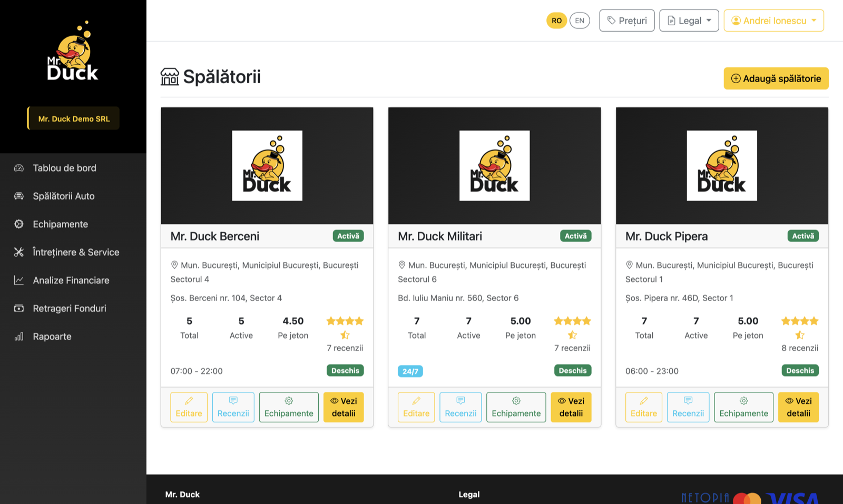Click Activă badge on Mr. Duck Militari
The image size is (843, 504).
[x=575, y=236]
